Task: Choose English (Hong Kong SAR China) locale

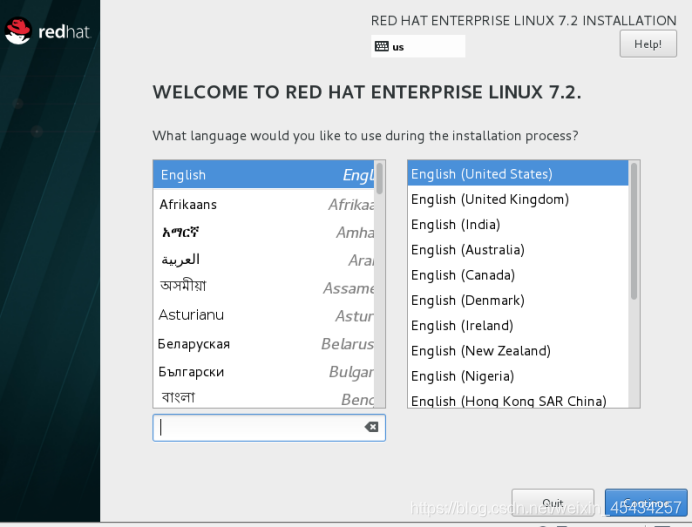Action: pyautogui.click(x=518, y=400)
